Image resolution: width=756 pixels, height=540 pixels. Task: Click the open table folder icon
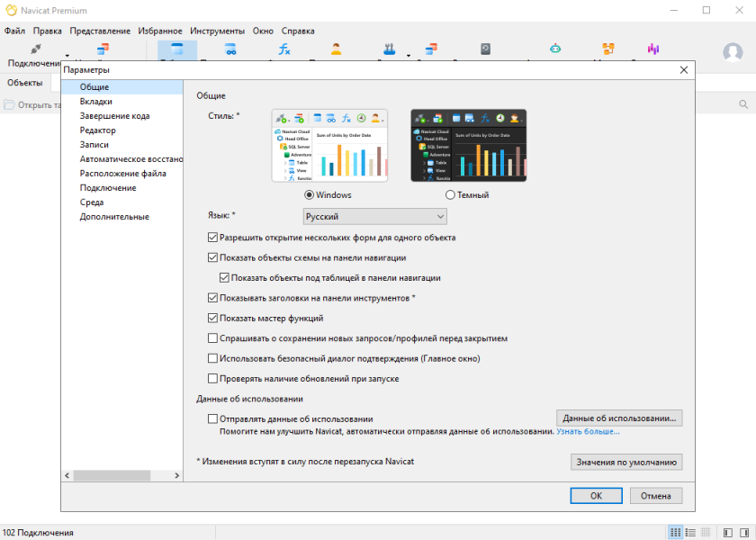(x=9, y=104)
